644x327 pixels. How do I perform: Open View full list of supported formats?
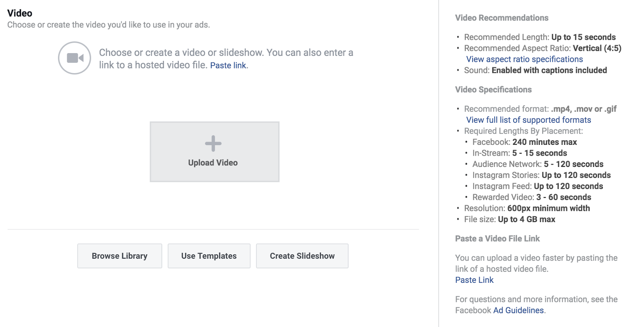tap(528, 120)
